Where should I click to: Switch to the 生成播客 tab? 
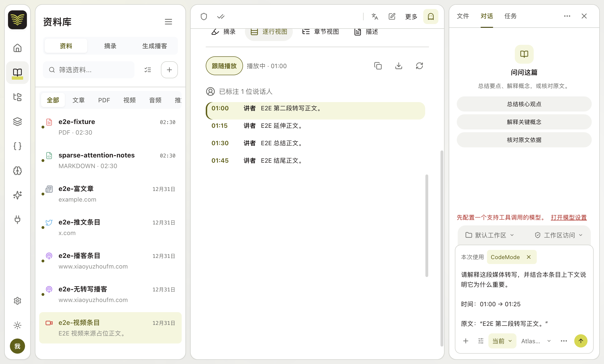pyautogui.click(x=155, y=46)
